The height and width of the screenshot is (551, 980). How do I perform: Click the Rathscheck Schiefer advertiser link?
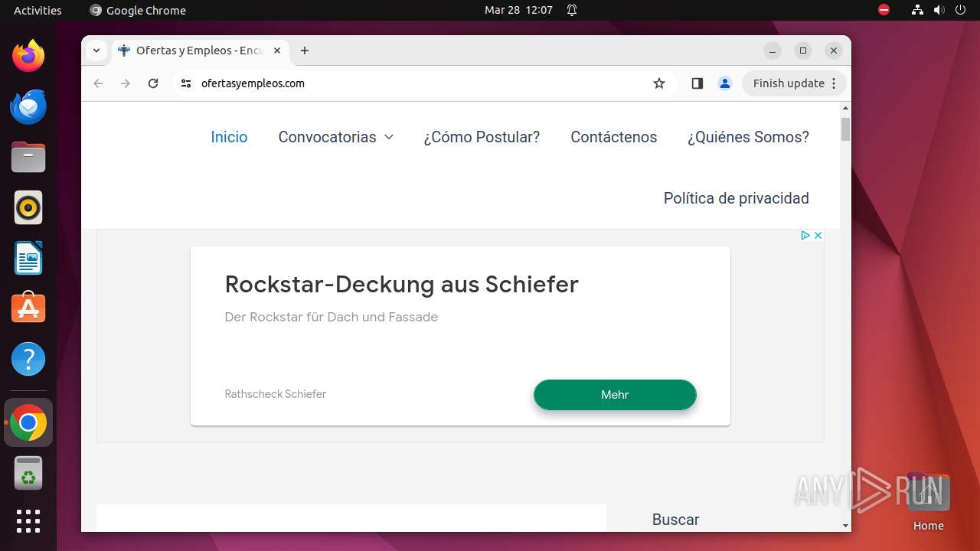point(276,394)
